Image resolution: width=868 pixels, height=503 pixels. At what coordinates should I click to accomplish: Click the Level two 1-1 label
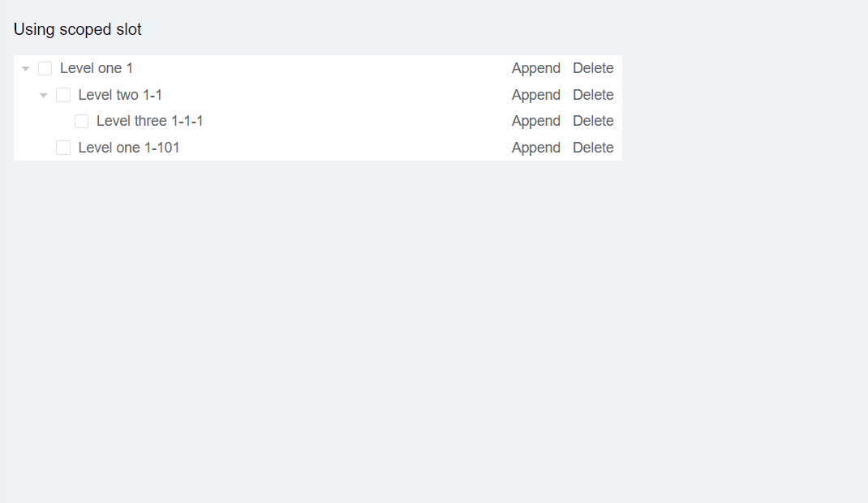click(x=120, y=95)
